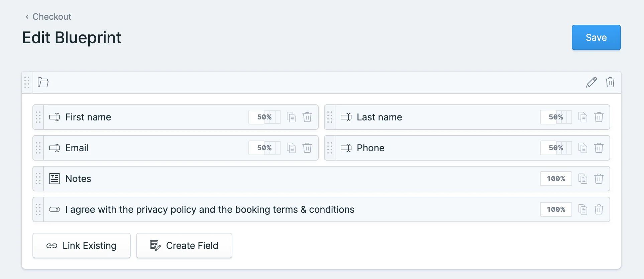The image size is (644, 279).
Task: Open the Create Field dialog
Action: click(x=184, y=245)
